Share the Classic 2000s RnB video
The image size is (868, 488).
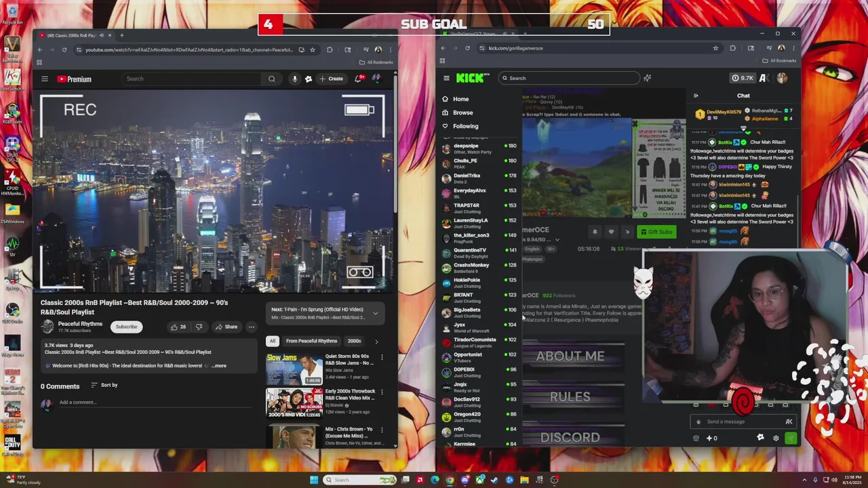pos(226,327)
